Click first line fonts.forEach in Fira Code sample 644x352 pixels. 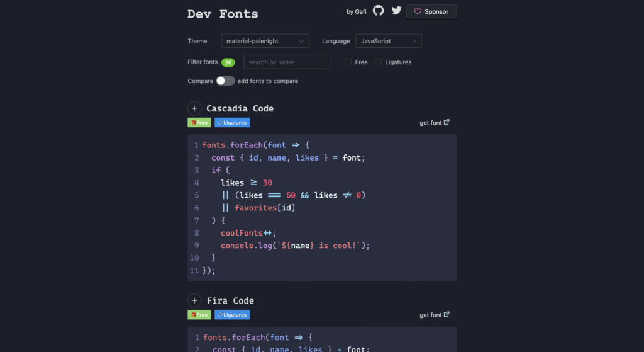(258, 338)
